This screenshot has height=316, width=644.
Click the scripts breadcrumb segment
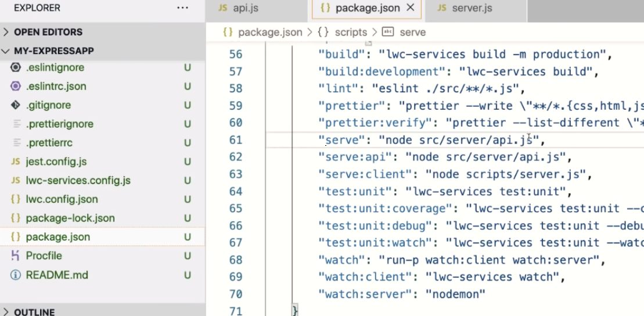[x=351, y=33]
